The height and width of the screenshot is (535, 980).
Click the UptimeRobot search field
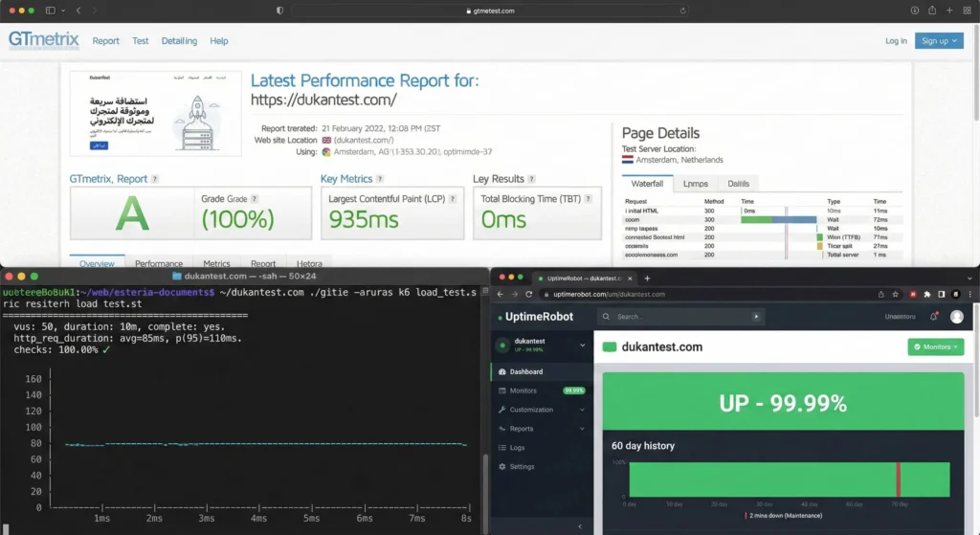coord(679,317)
